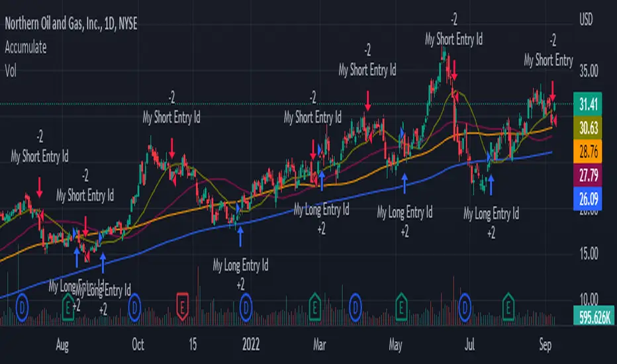
Task: Click the blue long-entry arrow at the July low
Action: pos(491,185)
